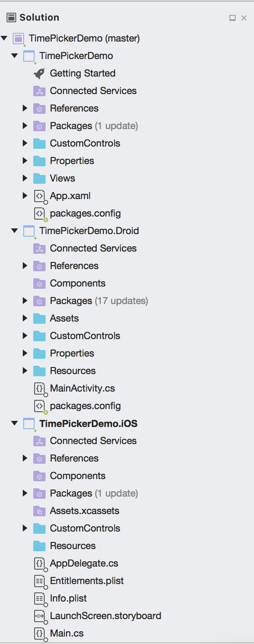Click the Solution pad auto-hide button
The image size is (254, 644).
click(233, 18)
